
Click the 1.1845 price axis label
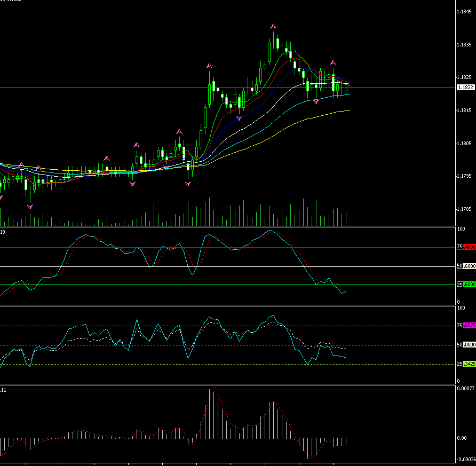click(x=465, y=12)
